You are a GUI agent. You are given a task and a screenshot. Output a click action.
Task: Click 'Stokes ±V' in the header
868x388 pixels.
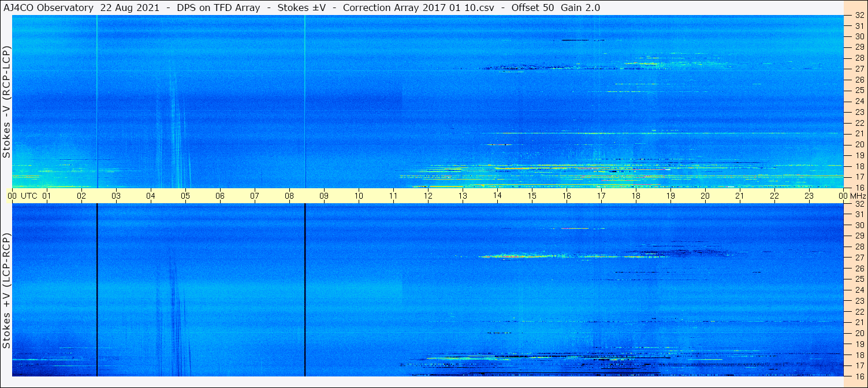coord(302,8)
